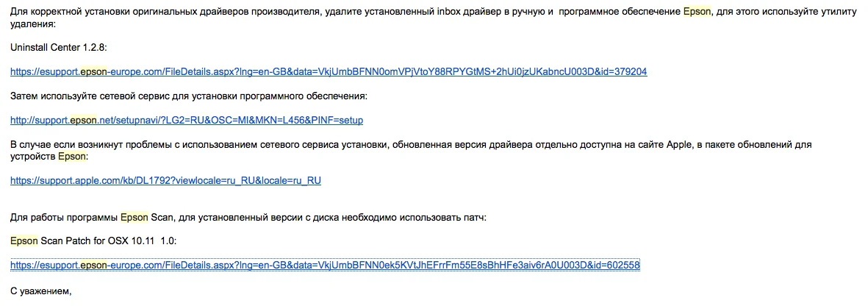The image size is (868, 306).
Task: Click the 'С уважением,' closing line
Action: coord(41,291)
